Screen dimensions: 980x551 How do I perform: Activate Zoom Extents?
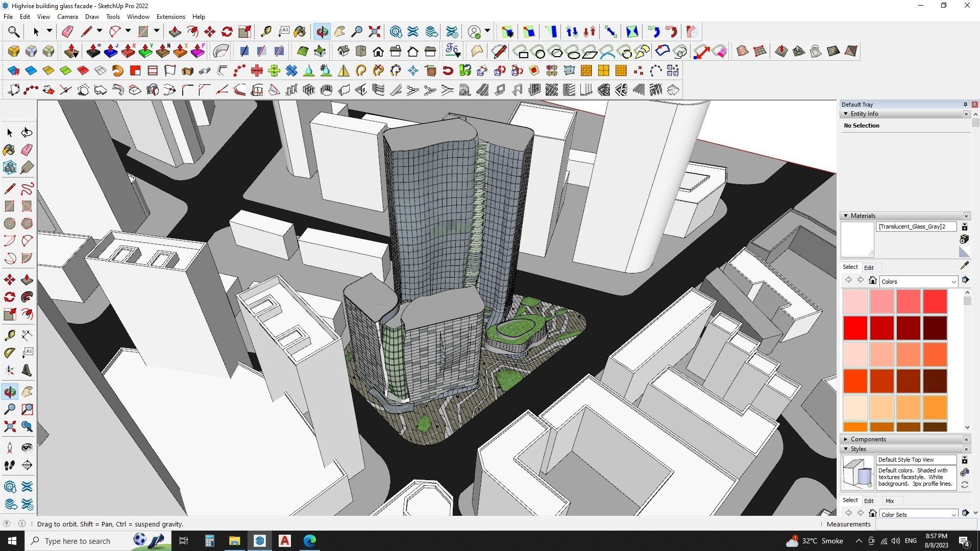(374, 32)
